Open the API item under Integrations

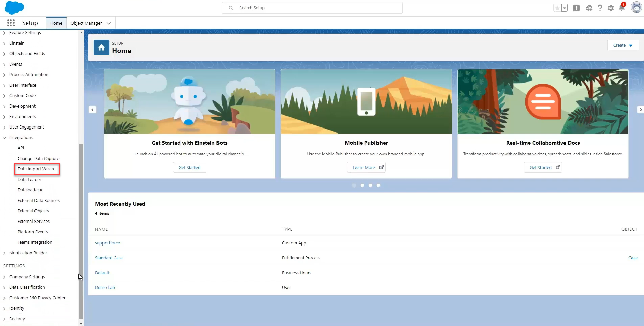coord(21,148)
